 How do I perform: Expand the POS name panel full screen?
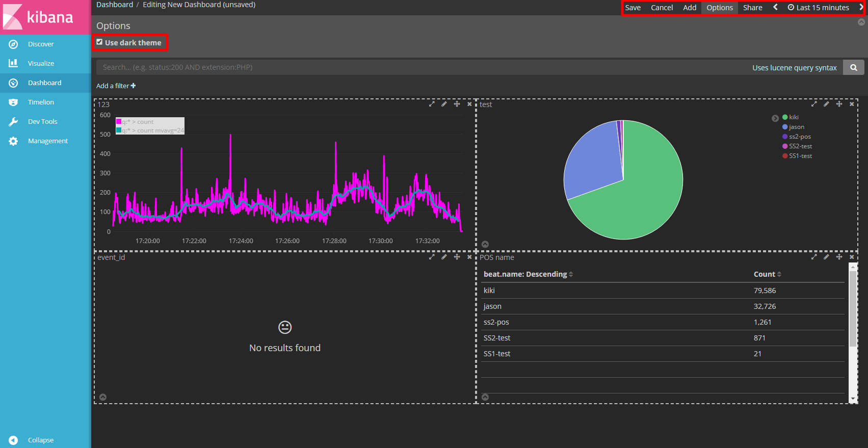[x=814, y=257]
